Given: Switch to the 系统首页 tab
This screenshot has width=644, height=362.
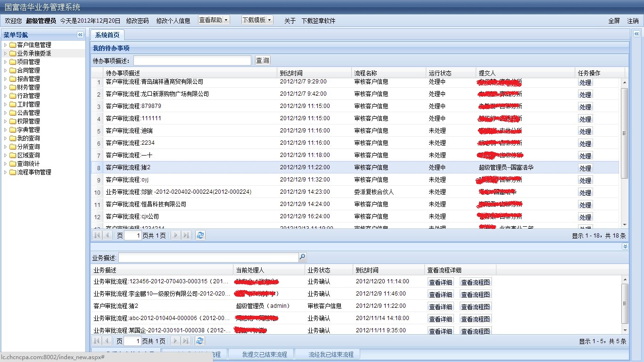Looking at the screenshot, I should coord(107,35).
